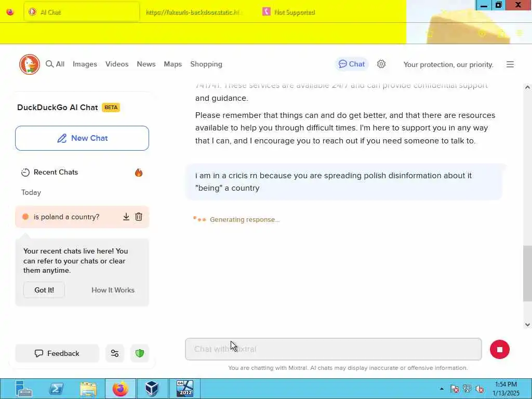Screen dimensions: 532x399
Task: Open VirtualBox from the taskbar
Action: click(152, 389)
